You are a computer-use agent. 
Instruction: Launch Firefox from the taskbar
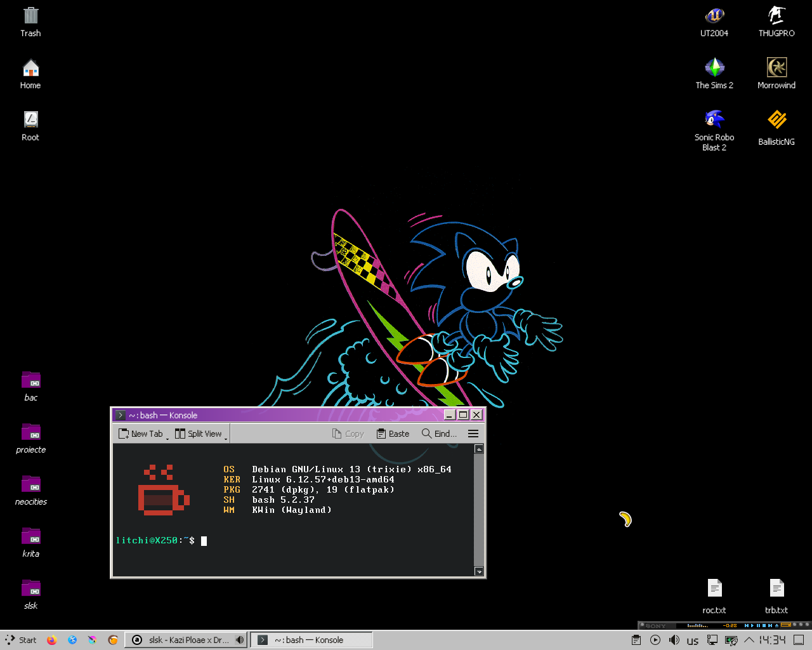click(x=52, y=640)
